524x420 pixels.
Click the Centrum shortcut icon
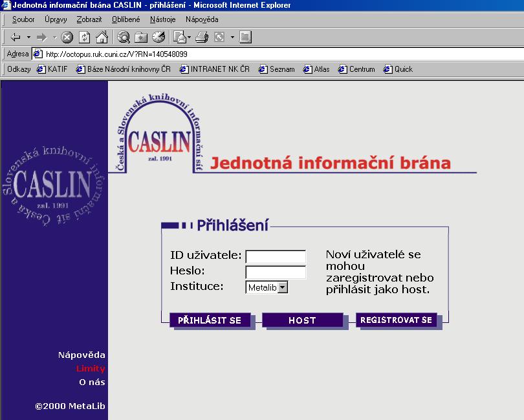point(342,69)
